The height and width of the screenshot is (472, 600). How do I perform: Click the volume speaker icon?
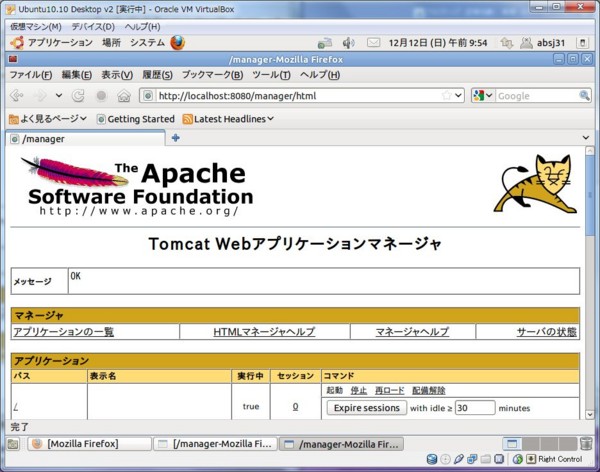(x=348, y=43)
